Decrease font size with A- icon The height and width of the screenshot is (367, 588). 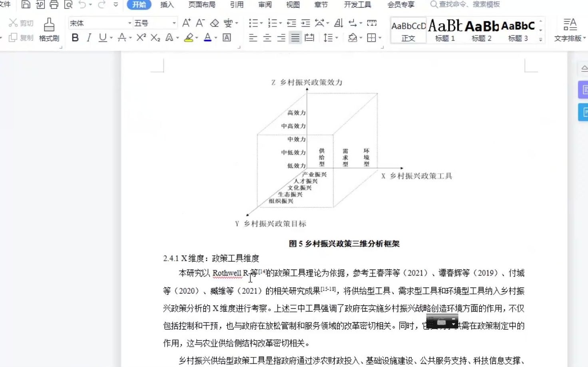(200, 23)
